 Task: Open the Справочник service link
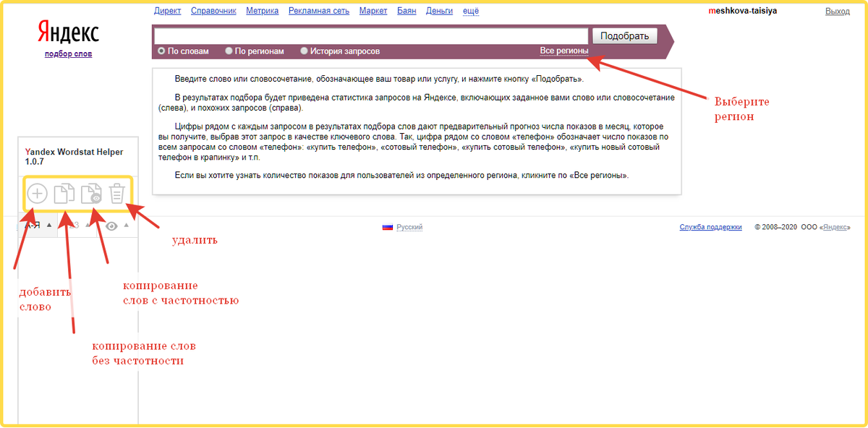[213, 11]
